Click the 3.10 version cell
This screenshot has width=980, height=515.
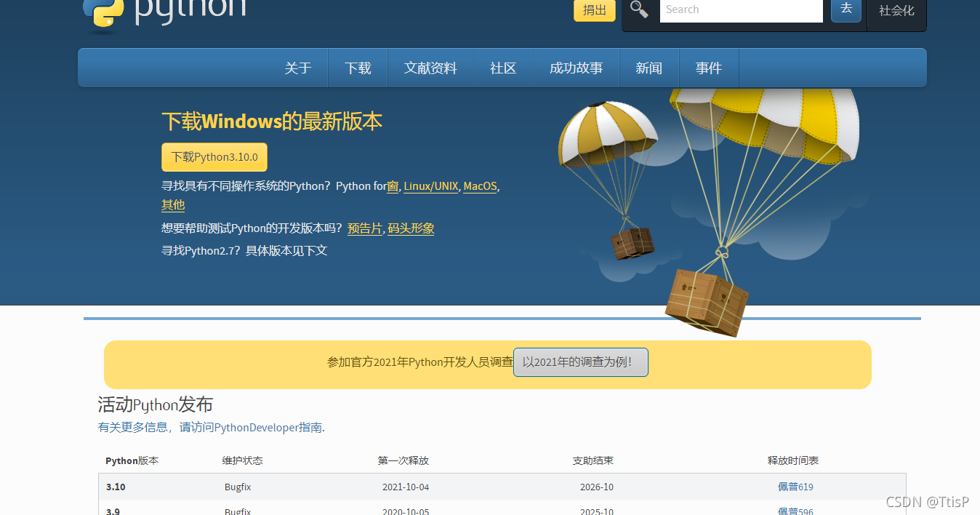[116, 487]
